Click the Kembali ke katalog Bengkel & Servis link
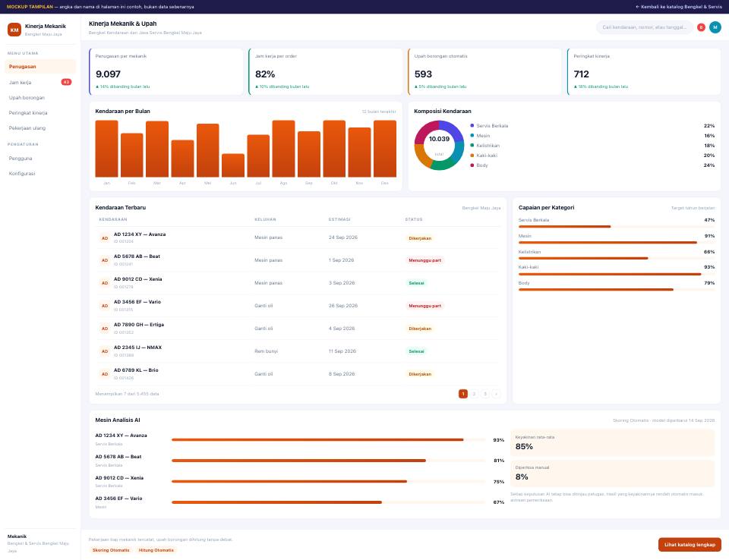 [679, 7]
